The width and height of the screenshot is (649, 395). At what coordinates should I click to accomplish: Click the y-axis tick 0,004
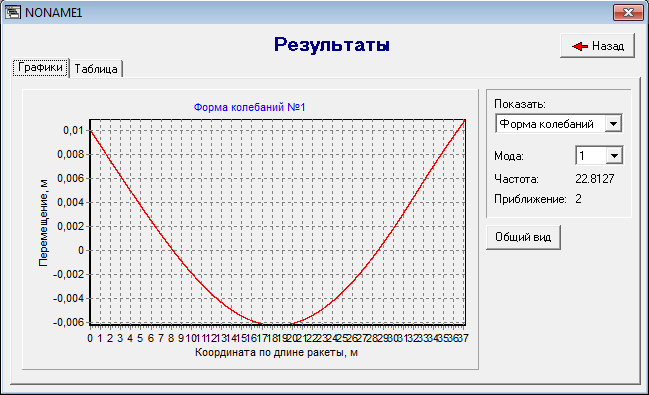click(x=71, y=202)
